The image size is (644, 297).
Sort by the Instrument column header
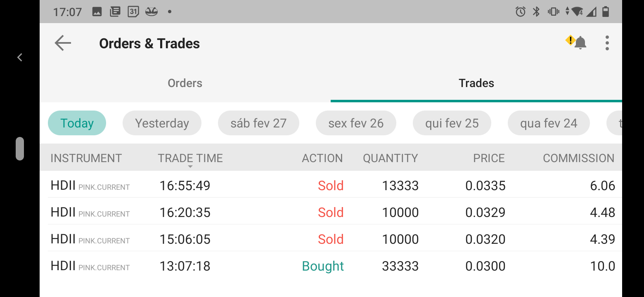tap(86, 158)
